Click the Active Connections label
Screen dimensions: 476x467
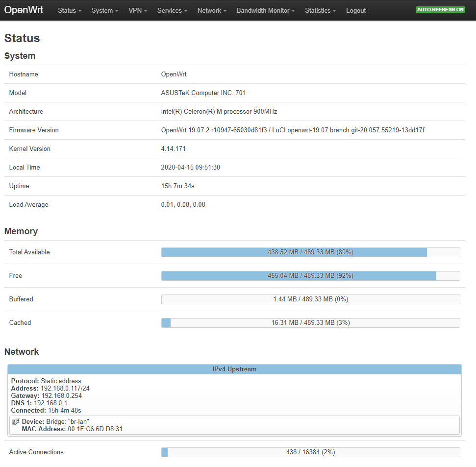tap(36, 452)
